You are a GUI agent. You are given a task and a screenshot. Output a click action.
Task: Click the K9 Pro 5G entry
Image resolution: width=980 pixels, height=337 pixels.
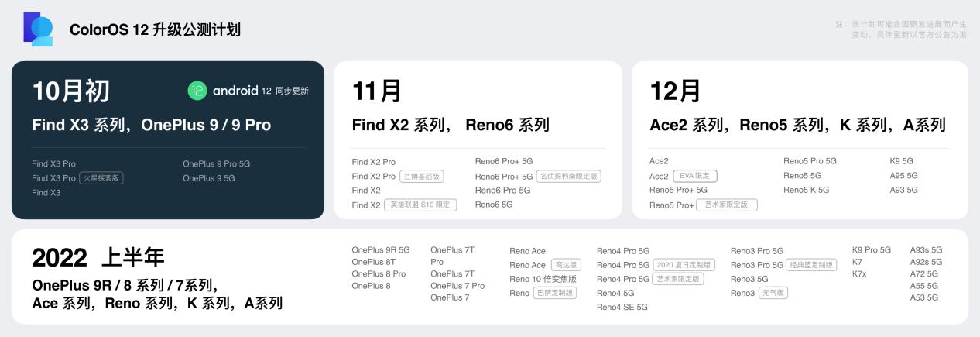pos(871,250)
